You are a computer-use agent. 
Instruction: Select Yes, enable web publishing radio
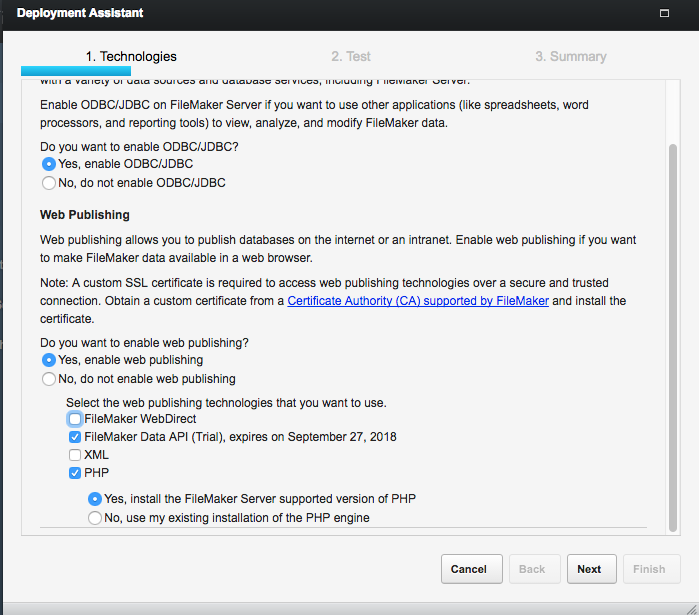click(x=49, y=360)
